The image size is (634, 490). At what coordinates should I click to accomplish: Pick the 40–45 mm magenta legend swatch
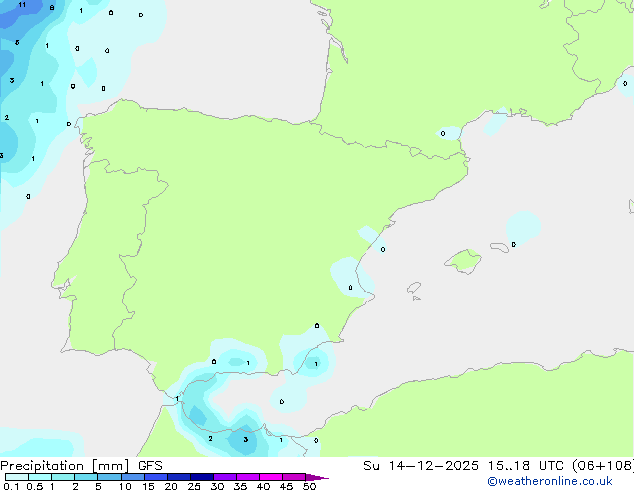click(271, 477)
